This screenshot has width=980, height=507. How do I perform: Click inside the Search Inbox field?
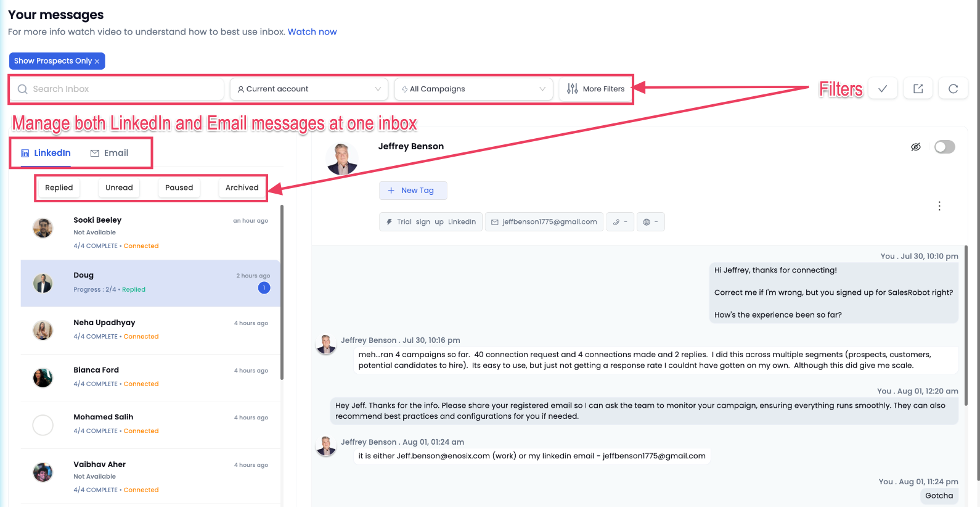pyautogui.click(x=117, y=89)
